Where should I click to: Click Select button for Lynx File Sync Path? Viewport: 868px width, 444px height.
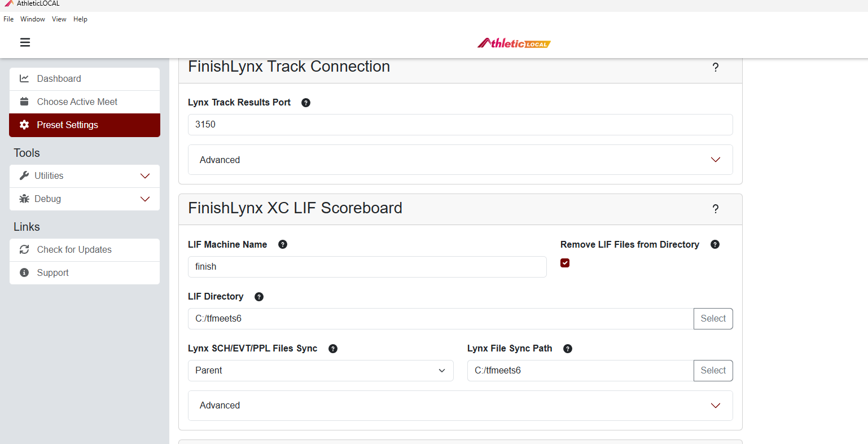coord(713,371)
